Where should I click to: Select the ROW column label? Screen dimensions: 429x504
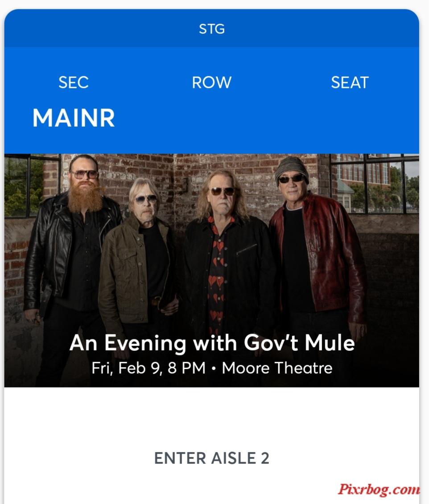212,83
